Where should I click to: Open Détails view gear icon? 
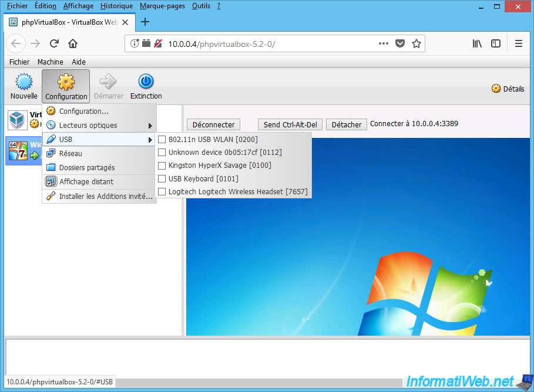tap(496, 89)
